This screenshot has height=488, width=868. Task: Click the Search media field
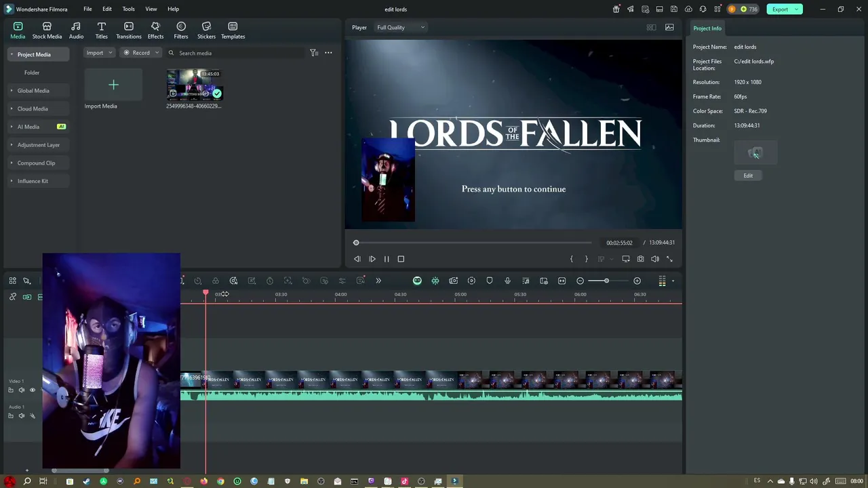point(234,53)
